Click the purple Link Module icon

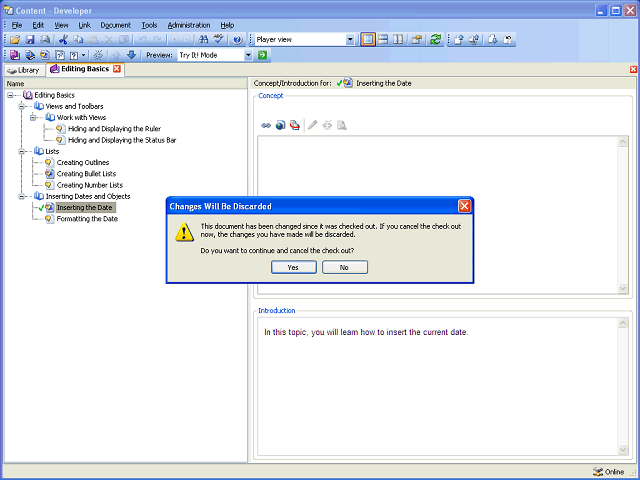pyautogui.click(x=15, y=55)
